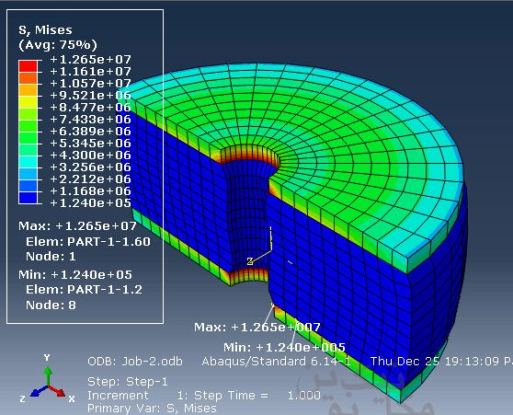
Task: Click the dark blue legend color band
Action: click(28, 198)
